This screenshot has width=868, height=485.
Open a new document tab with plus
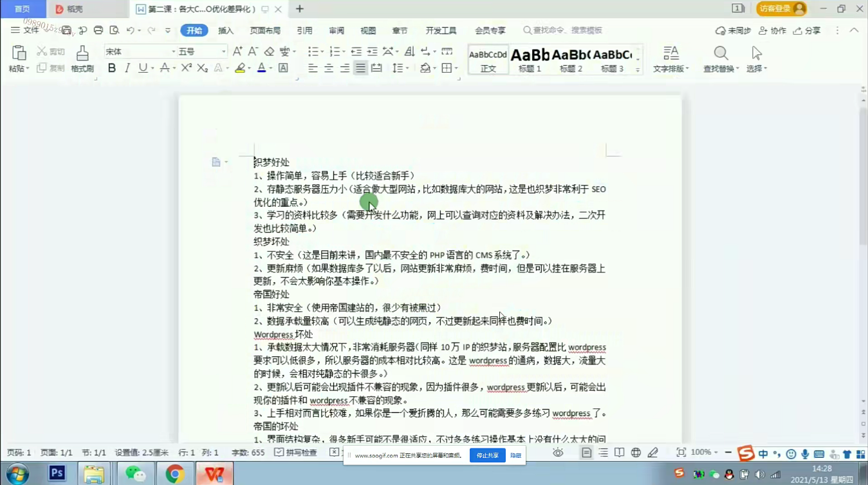[300, 9]
